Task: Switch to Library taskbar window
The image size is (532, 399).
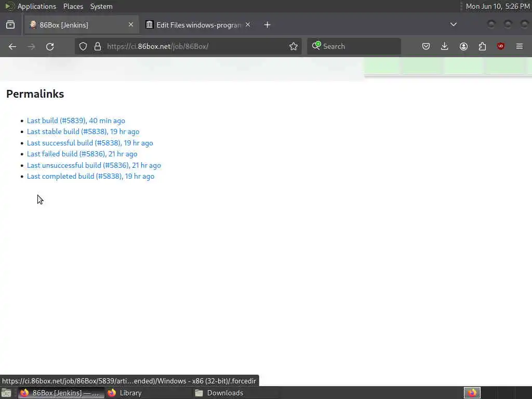Action: point(148,393)
